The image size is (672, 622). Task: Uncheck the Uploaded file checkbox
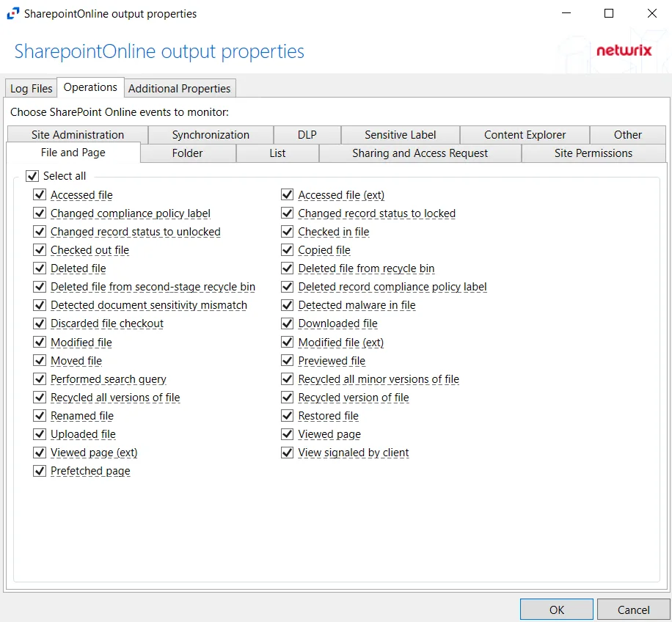click(x=40, y=434)
